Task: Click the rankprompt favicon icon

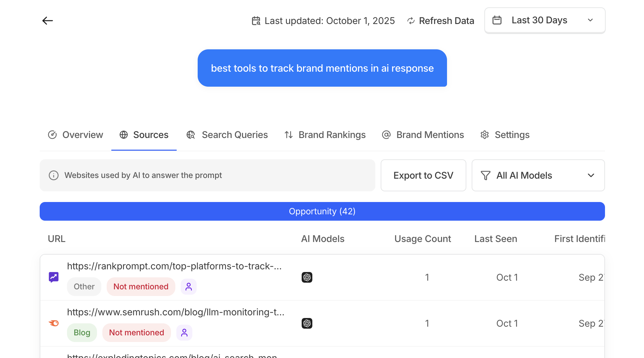Action: tap(54, 277)
